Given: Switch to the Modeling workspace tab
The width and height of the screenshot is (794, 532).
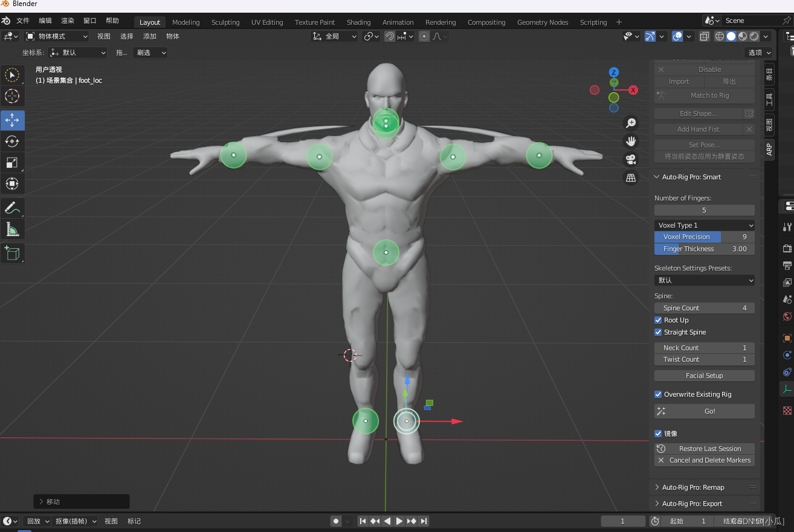Looking at the screenshot, I should [186, 22].
